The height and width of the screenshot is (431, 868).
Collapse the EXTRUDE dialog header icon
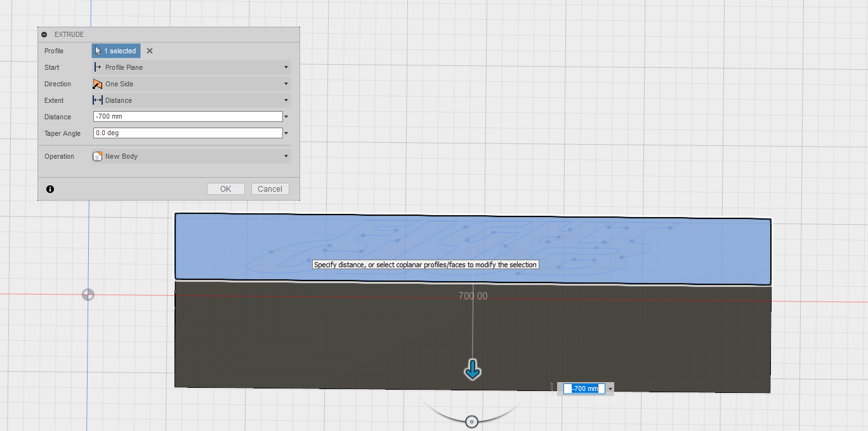(44, 34)
